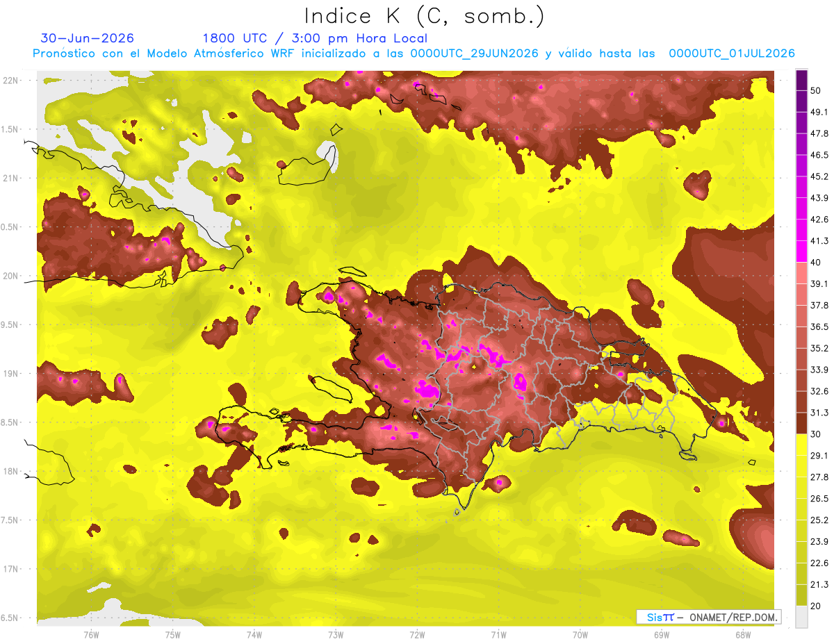Click the '0000UTC_29JUN2026' initialization time text
This screenshot has width=834, height=644.
click(475, 53)
